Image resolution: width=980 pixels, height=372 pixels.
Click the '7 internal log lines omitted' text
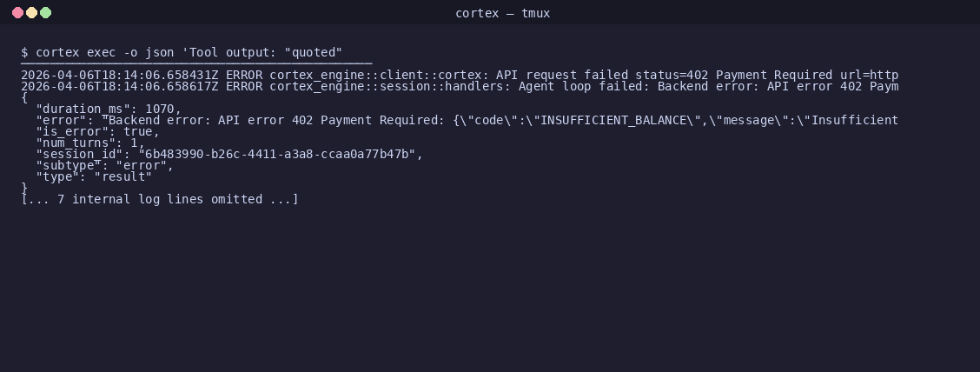[x=159, y=199]
